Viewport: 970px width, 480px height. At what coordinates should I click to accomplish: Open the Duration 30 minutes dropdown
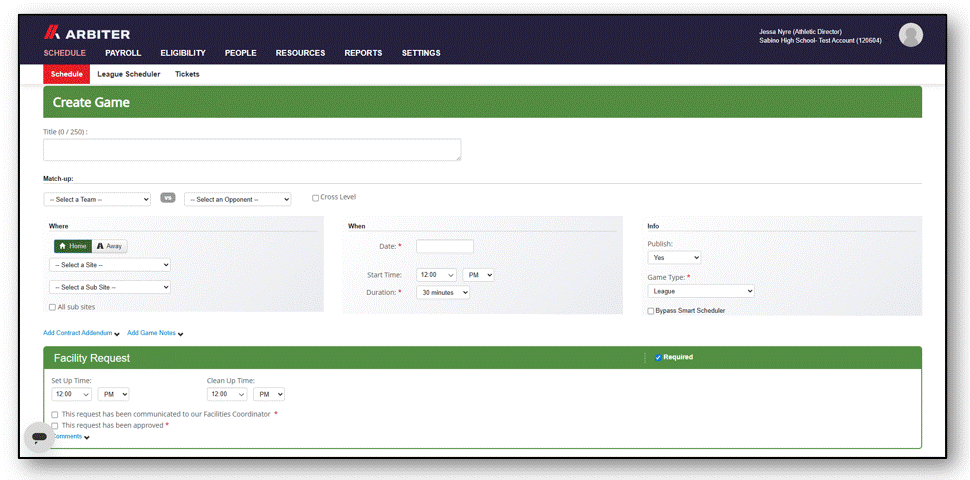443,292
